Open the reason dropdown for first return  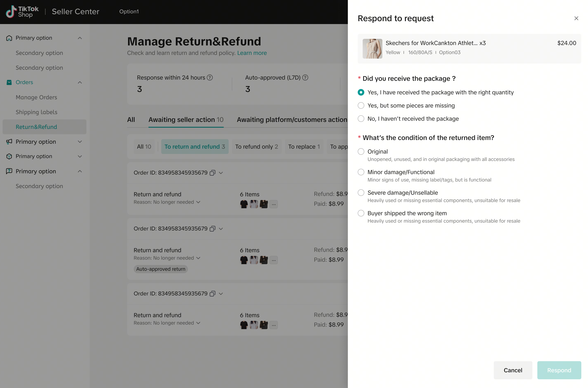[x=198, y=202]
